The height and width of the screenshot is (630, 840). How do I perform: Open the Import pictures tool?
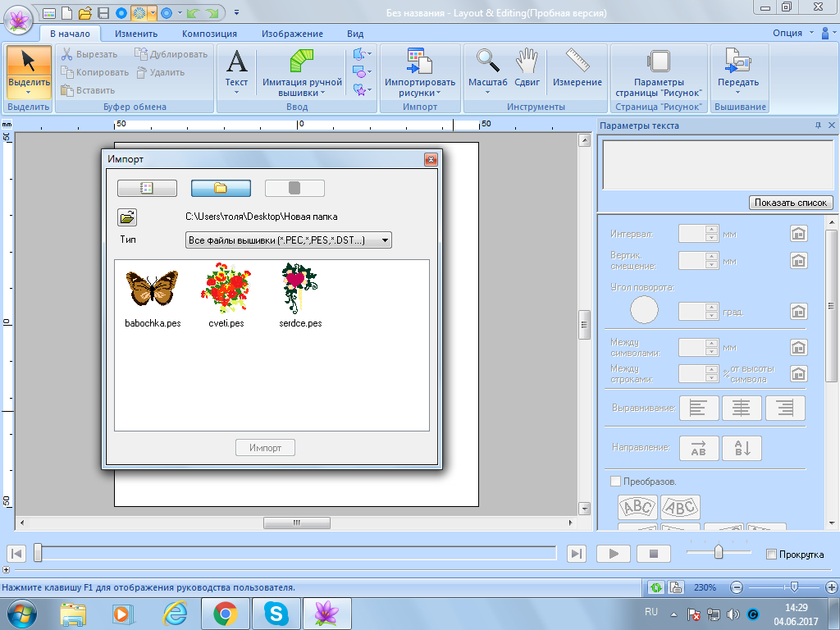pyautogui.click(x=419, y=62)
